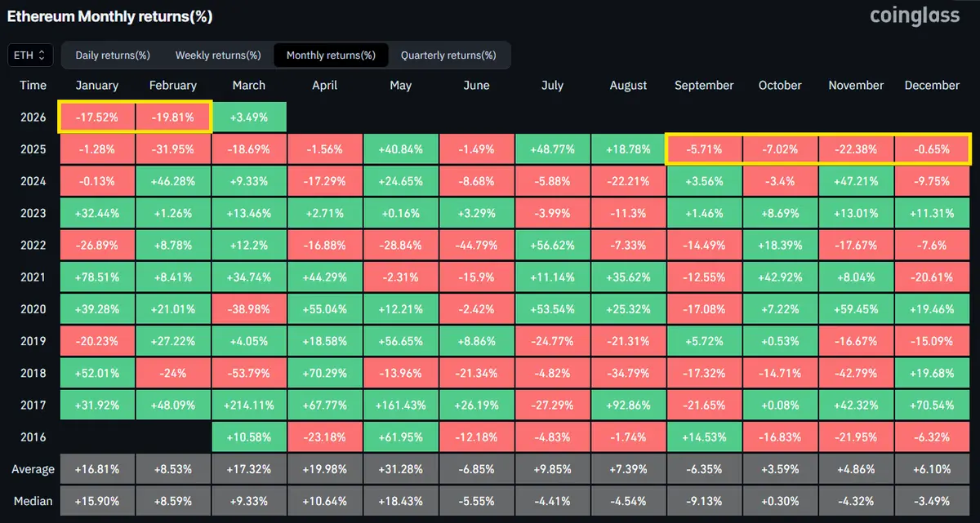Switch to Weekly returns(%) tab
Viewport: 980px width, 523px height.
[218, 55]
